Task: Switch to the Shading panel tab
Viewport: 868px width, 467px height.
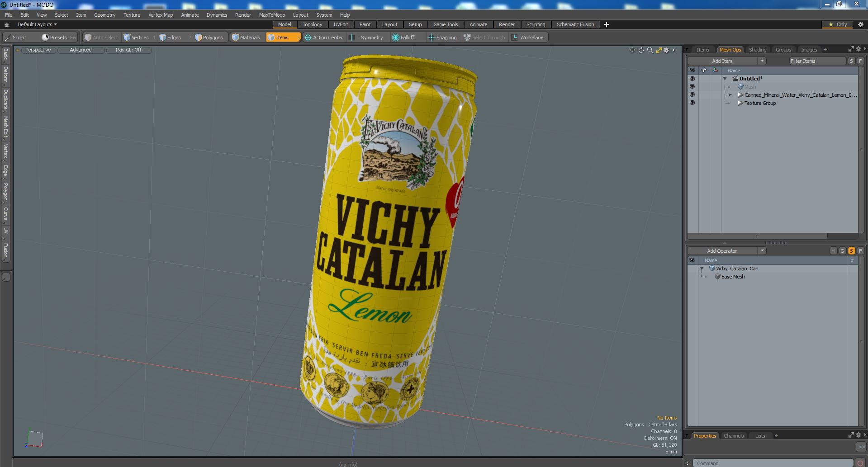Action: pyautogui.click(x=757, y=50)
